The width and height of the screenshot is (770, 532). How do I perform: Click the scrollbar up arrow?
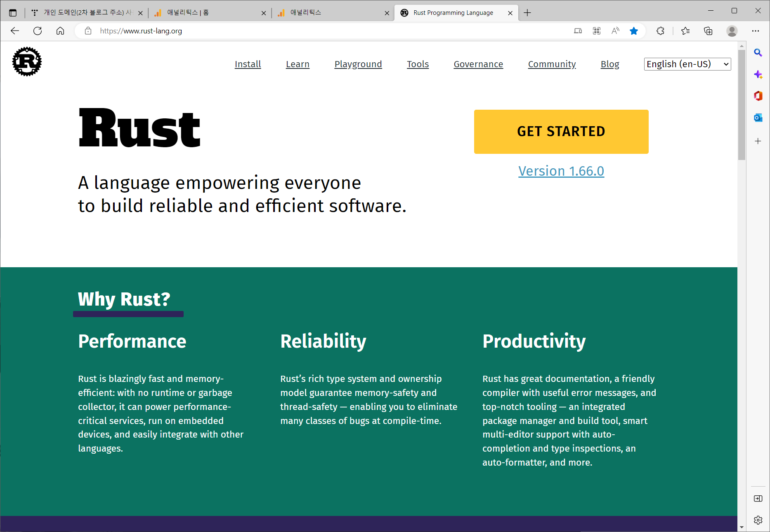tap(742, 46)
